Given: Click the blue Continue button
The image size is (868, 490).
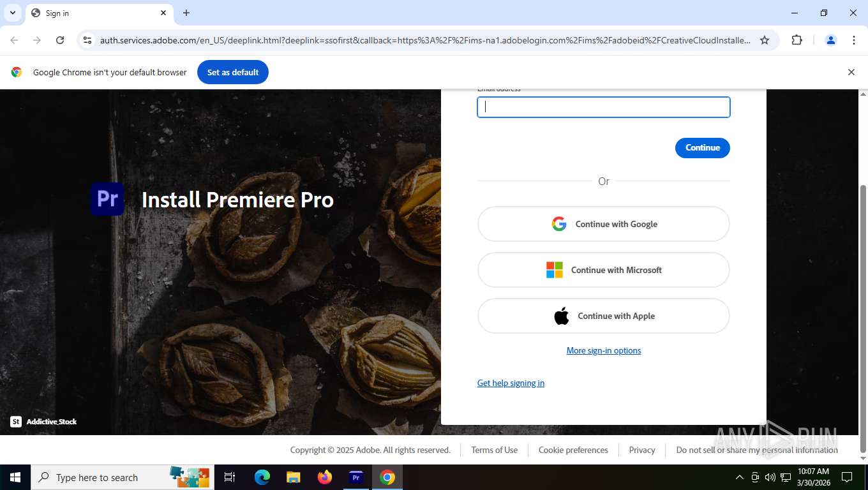Looking at the screenshot, I should click(702, 147).
